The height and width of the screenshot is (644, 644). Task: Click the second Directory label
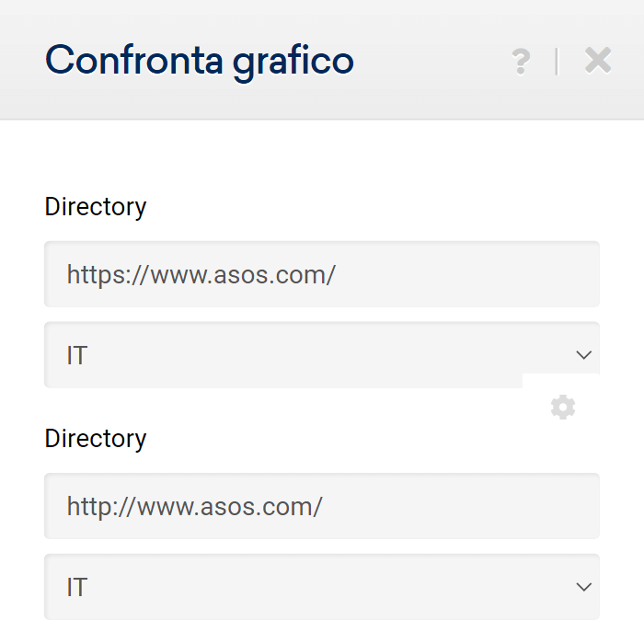pos(96,439)
